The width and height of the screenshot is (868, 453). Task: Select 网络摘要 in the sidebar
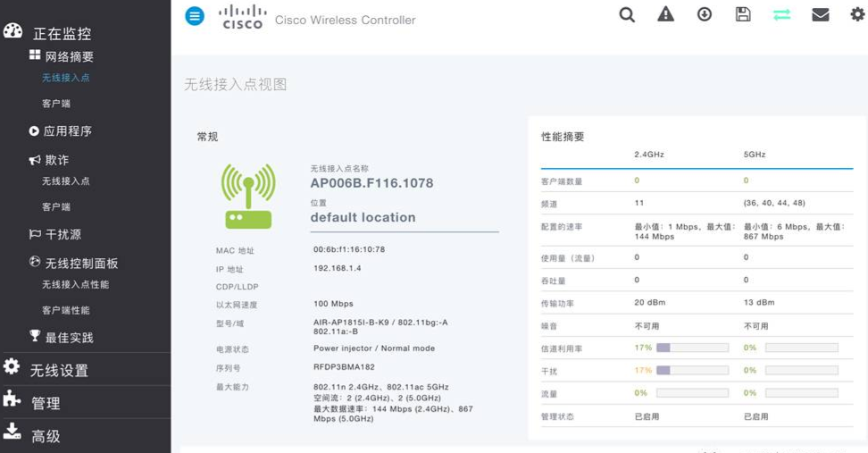(69, 56)
